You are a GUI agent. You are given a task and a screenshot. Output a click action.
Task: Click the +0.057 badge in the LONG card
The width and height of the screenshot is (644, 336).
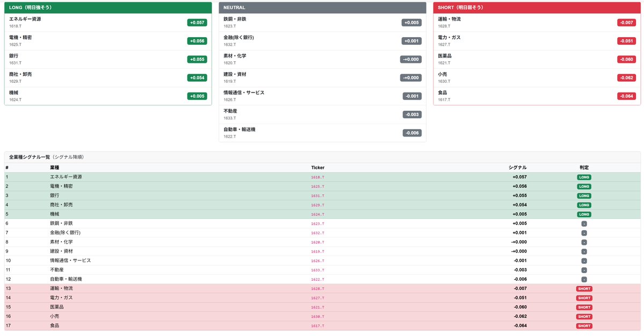pyautogui.click(x=197, y=23)
